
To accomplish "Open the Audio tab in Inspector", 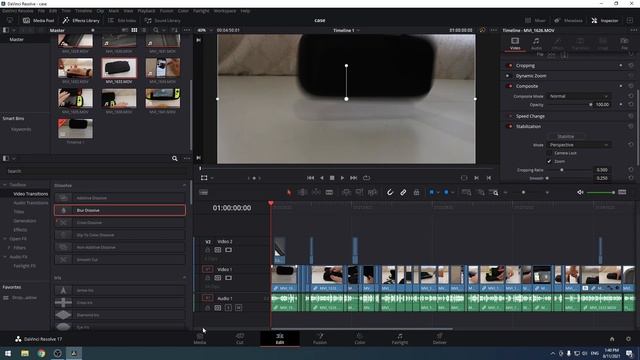I will 536,43.
